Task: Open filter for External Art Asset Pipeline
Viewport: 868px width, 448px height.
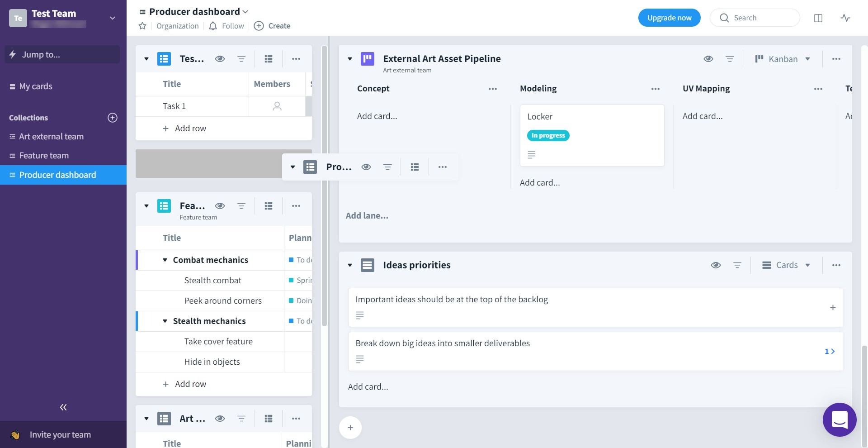Action: pos(730,59)
